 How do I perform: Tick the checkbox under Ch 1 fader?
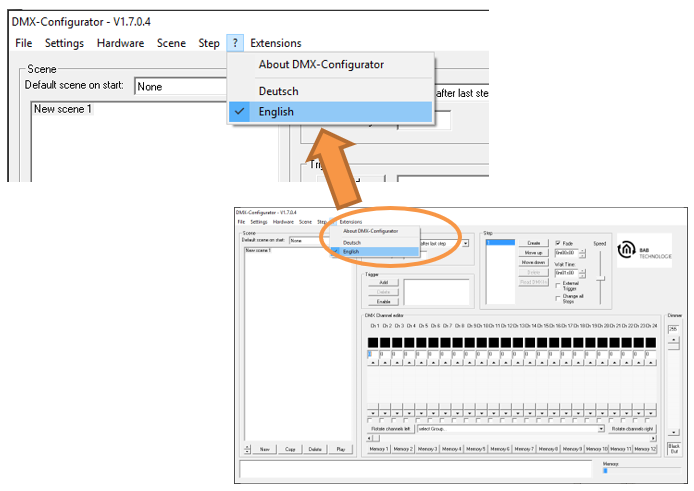(370, 420)
